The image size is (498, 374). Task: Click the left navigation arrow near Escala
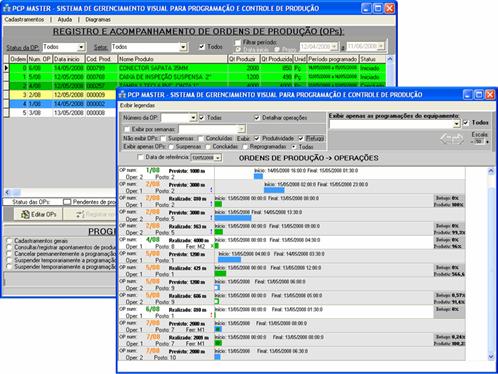pos(446,139)
